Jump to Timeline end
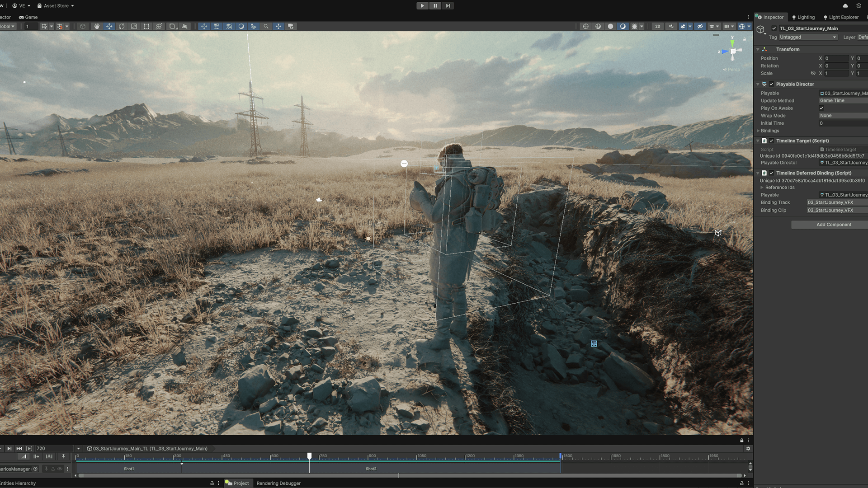Viewport: 868px width, 488px height. 19,449
